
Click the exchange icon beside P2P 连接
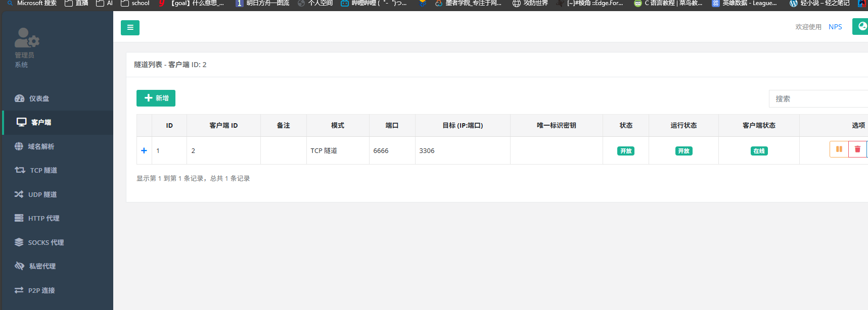(x=19, y=290)
